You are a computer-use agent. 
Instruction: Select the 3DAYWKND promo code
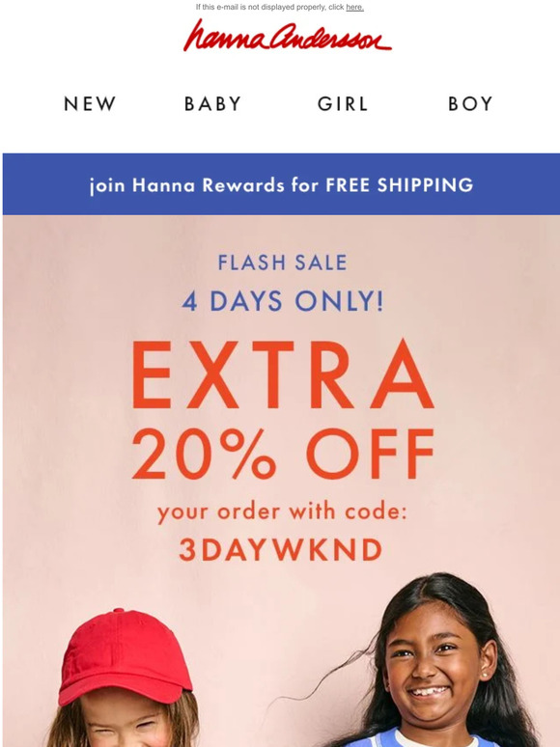(281, 550)
